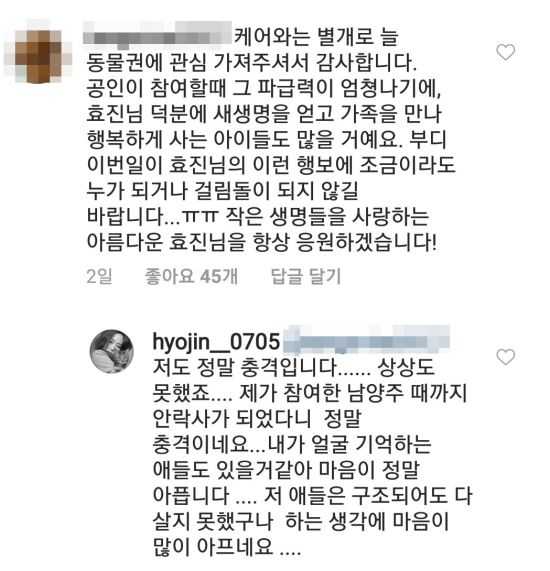The width and height of the screenshot is (550, 571).
Task: Open hyojin__0705's round profile photo
Action: click(x=112, y=351)
